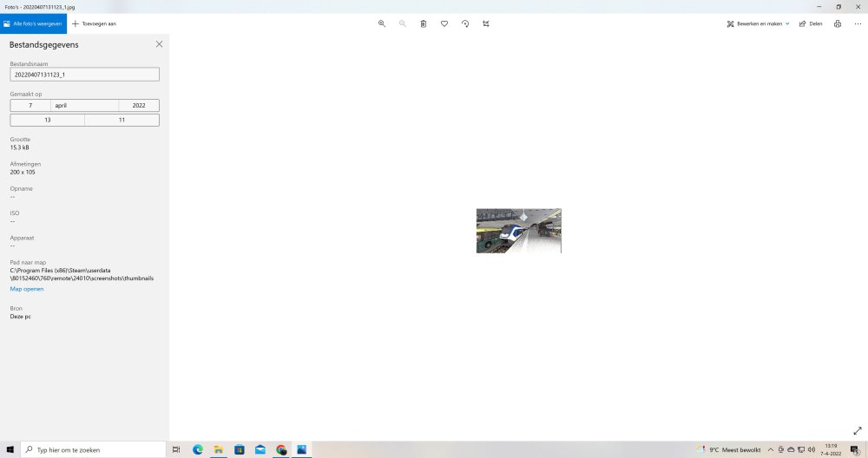Click the zoom in magnifier icon
868x458 pixels.
point(382,23)
